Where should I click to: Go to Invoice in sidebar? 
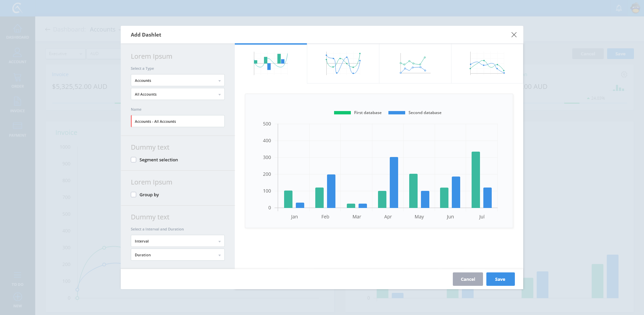point(17,105)
